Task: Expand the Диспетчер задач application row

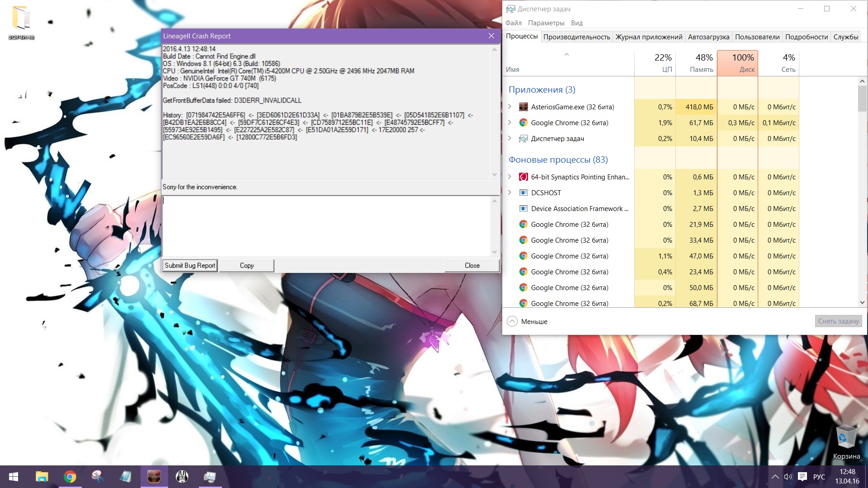Action: click(x=510, y=139)
